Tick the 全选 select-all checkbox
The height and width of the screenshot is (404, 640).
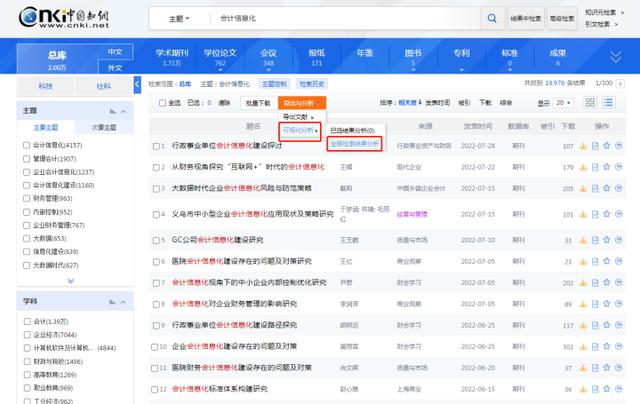(x=162, y=103)
